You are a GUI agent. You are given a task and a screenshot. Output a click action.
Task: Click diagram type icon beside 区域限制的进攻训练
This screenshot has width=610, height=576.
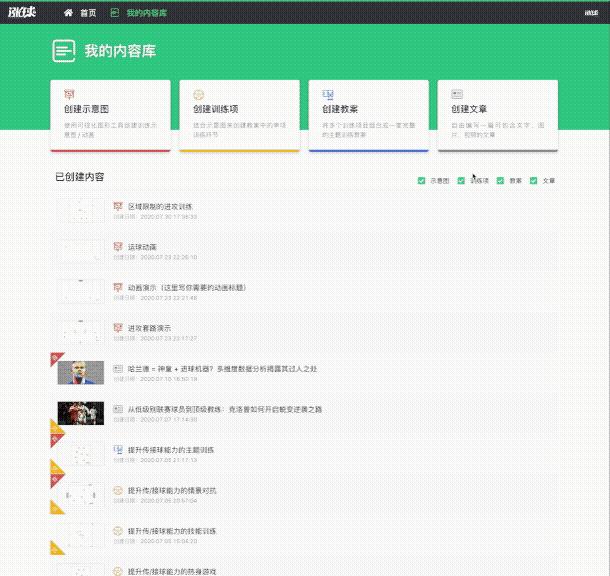(x=118, y=206)
